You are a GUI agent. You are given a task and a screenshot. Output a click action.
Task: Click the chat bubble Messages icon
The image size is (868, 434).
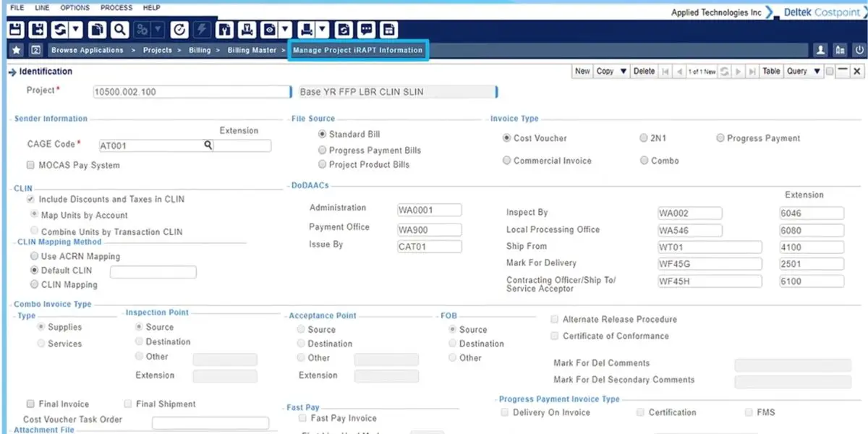[x=367, y=30]
